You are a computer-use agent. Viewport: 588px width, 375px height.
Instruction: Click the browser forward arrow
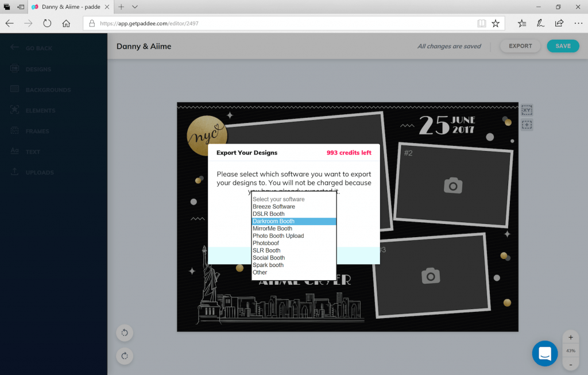[x=28, y=23]
